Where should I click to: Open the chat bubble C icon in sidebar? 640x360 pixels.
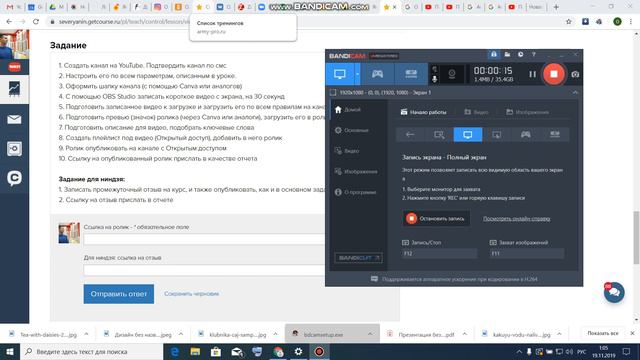14,178
